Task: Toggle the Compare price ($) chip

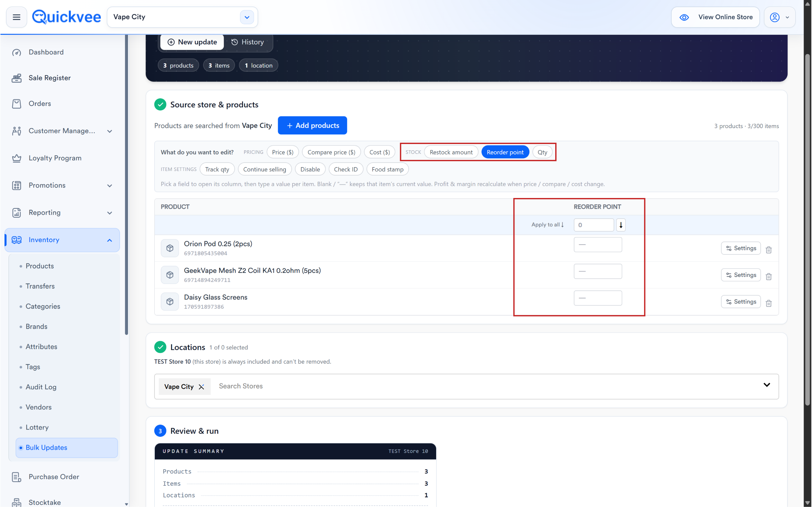Action: click(x=331, y=152)
